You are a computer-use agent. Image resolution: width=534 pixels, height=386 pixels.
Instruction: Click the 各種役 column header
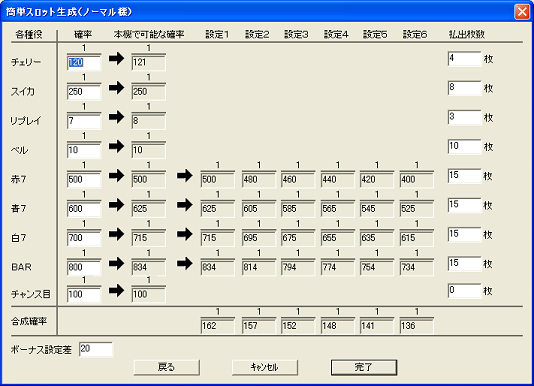[29, 34]
